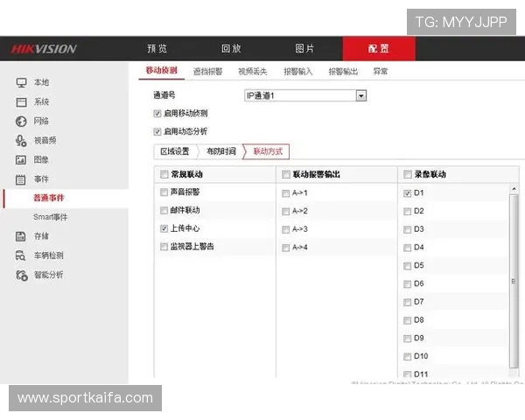Screen dimensions: 525x420
Task: Switch to the 预览 tab
Action: coord(157,49)
